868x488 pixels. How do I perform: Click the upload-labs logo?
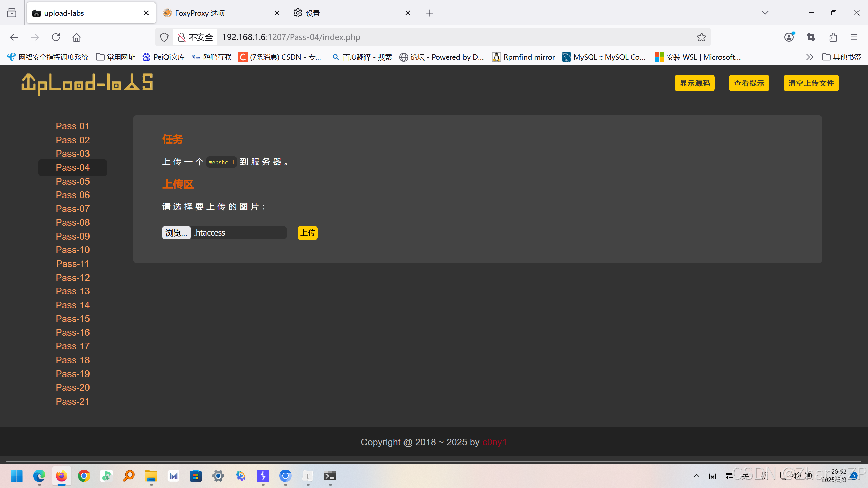click(x=87, y=84)
